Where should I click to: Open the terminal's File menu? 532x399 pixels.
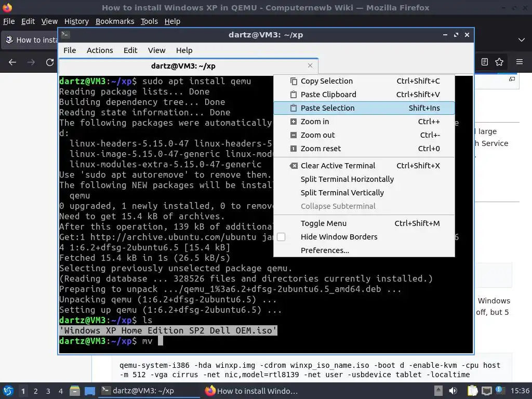pos(70,50)
